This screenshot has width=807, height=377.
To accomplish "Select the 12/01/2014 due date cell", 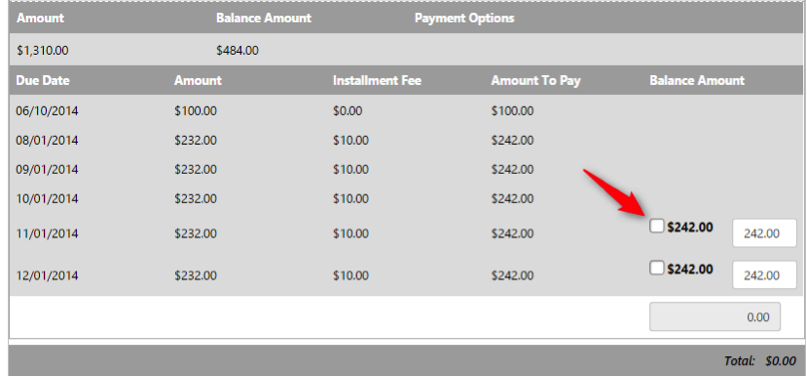I will pos(47,276).
